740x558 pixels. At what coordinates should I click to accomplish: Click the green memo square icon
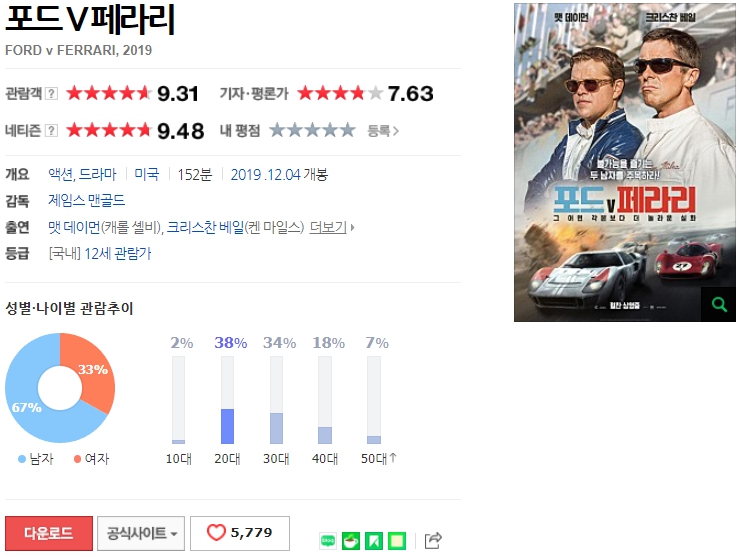tap(397, 541)
